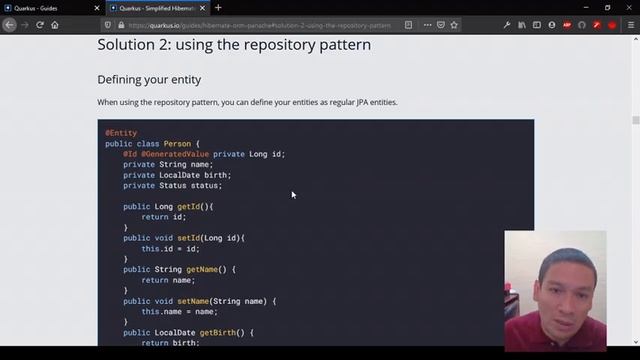Screen dimensions: 640x360
Task: Close the Simplified Hibernate tab
Action: (202, 8)
